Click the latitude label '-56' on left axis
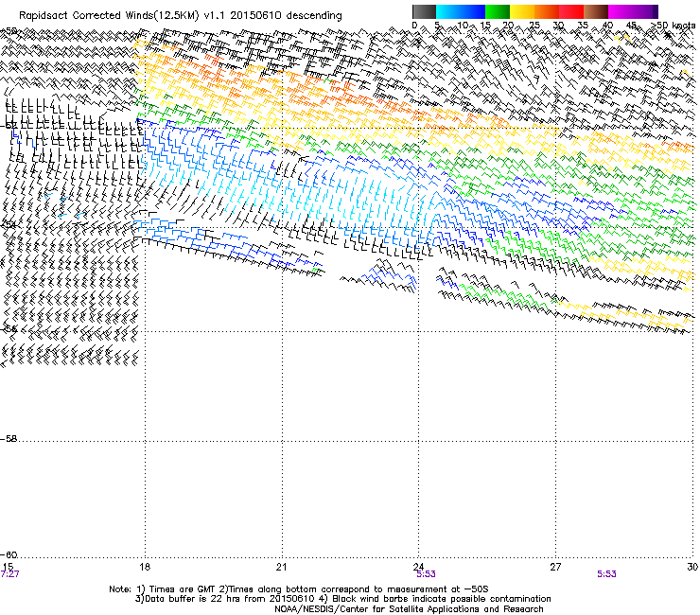This screenshot has height=615, width=700. click(x=9, y=329)
